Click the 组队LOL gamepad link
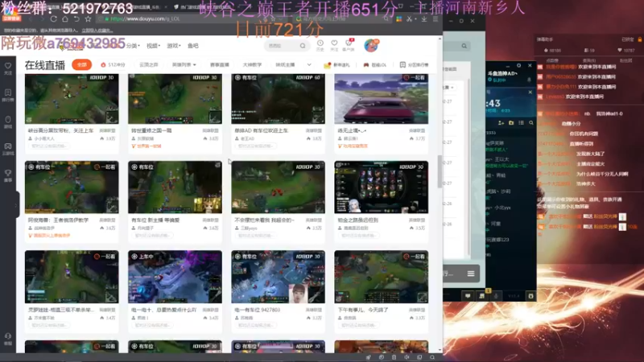Viewport: 644px width, 362px height. click(375, 65)
